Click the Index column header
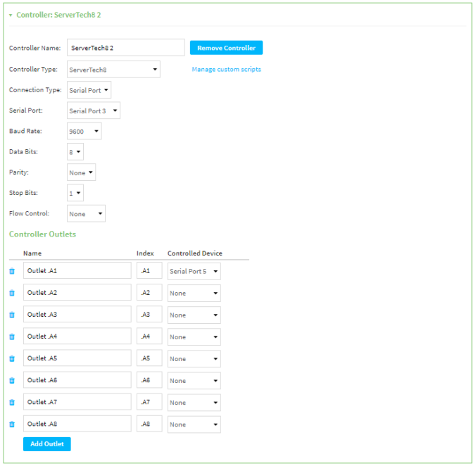 (x=145, y=253)
